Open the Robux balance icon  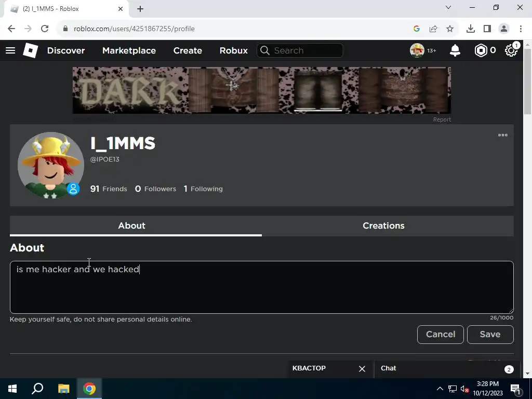click(481, 50)
